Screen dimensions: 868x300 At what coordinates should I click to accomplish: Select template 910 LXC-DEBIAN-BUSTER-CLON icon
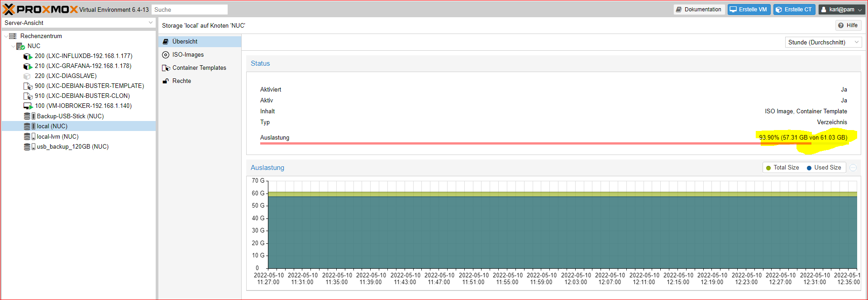28,96
